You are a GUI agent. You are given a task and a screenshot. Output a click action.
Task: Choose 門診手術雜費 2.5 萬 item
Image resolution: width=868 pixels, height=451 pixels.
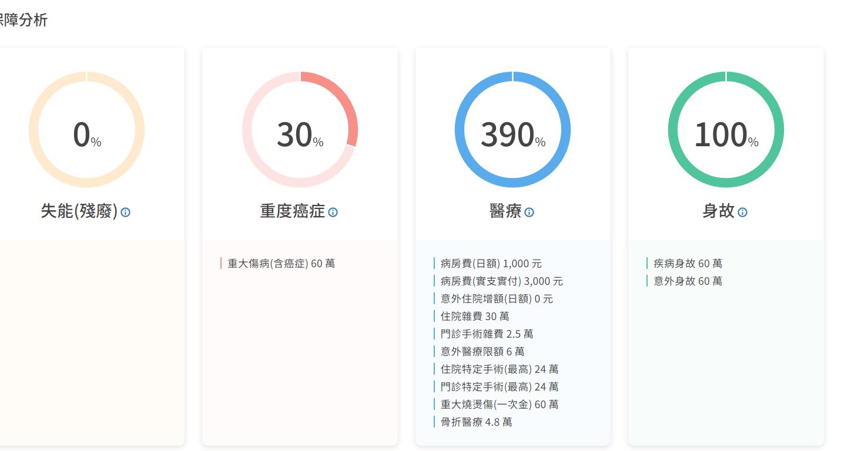coord(487,334)
